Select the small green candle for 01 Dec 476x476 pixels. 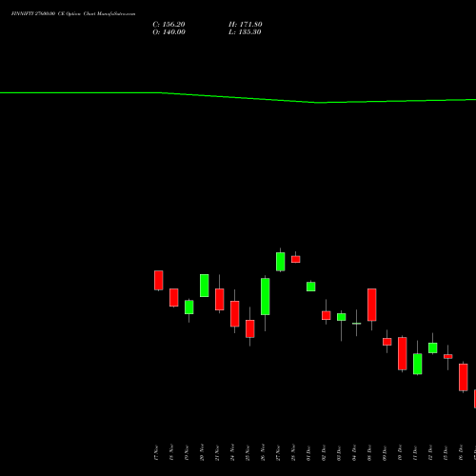pos(311,287)
